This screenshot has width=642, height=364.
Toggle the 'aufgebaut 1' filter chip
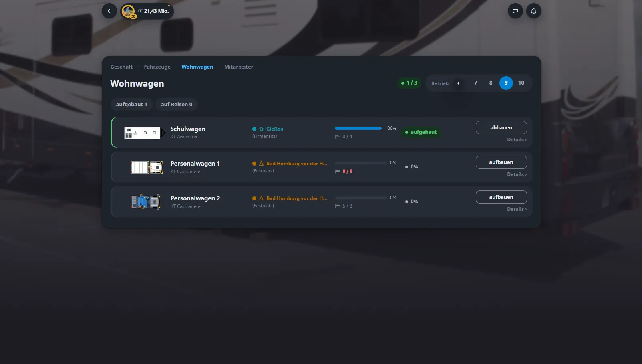tap(131, 104)
